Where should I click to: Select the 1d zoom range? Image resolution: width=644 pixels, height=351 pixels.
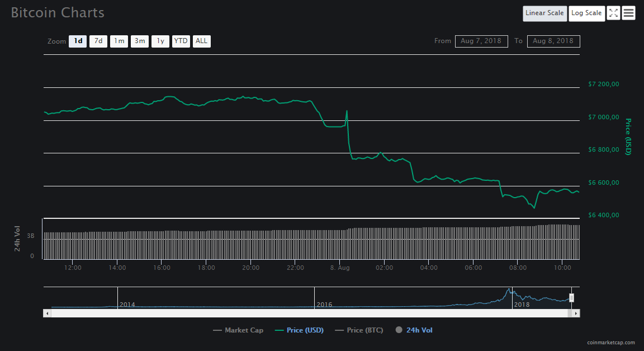coord(78,41)
